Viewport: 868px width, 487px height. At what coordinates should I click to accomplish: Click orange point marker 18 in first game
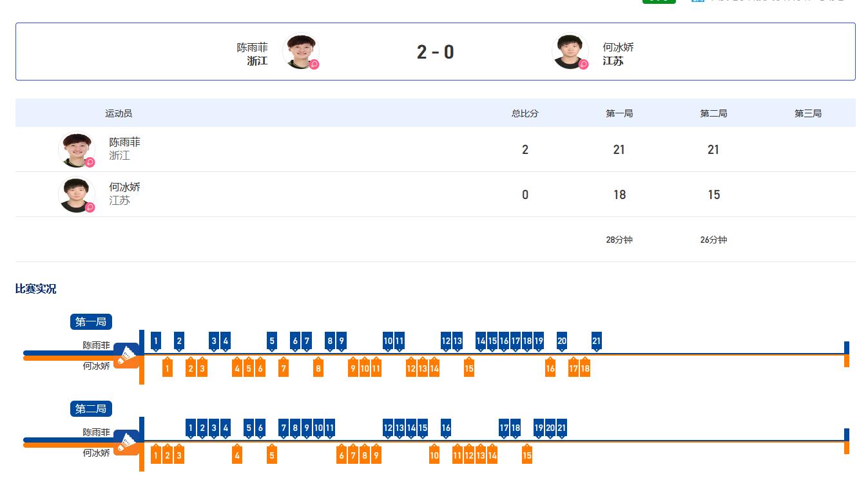pyautogui.click(x=585, y=368)
